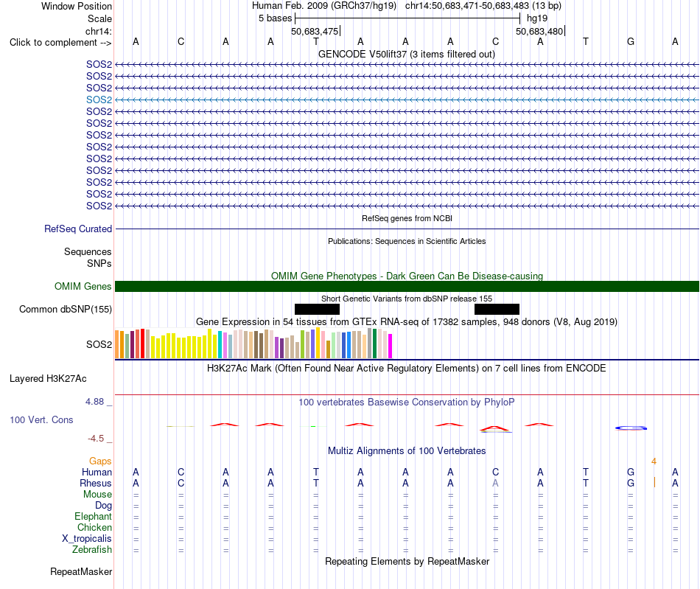Click the hg19 scale label
This screenshot has width=700, height=589.
(x=537, y=18)
